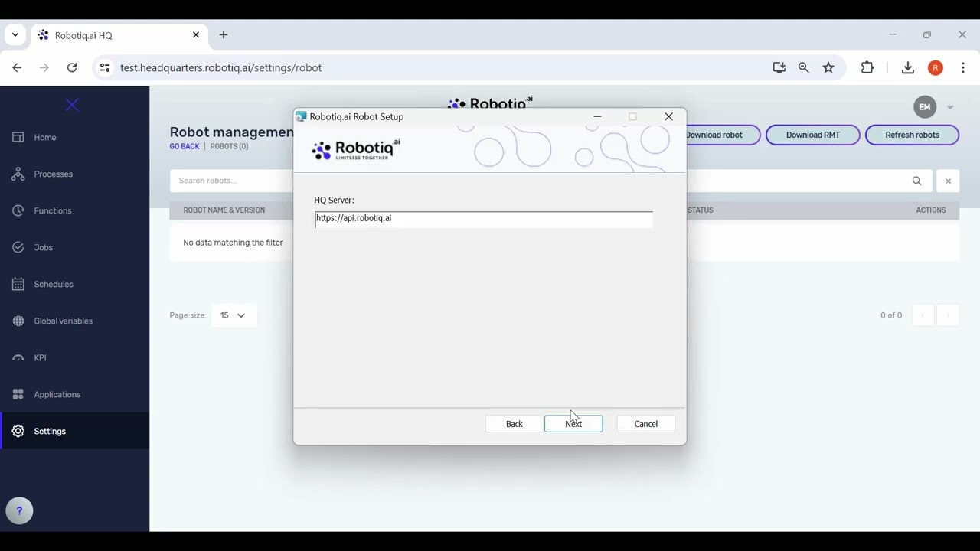Click the Processes sidebar icon

(x=18, y=174)
